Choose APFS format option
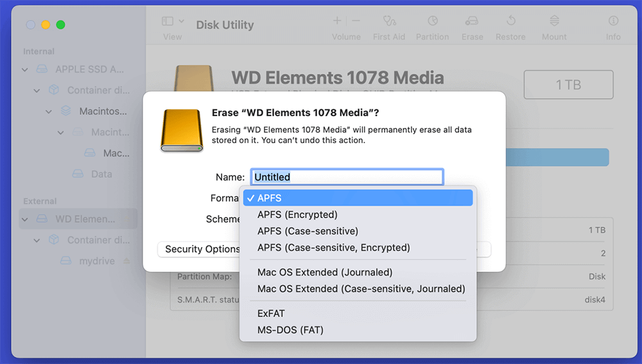 tap(358, 198)
